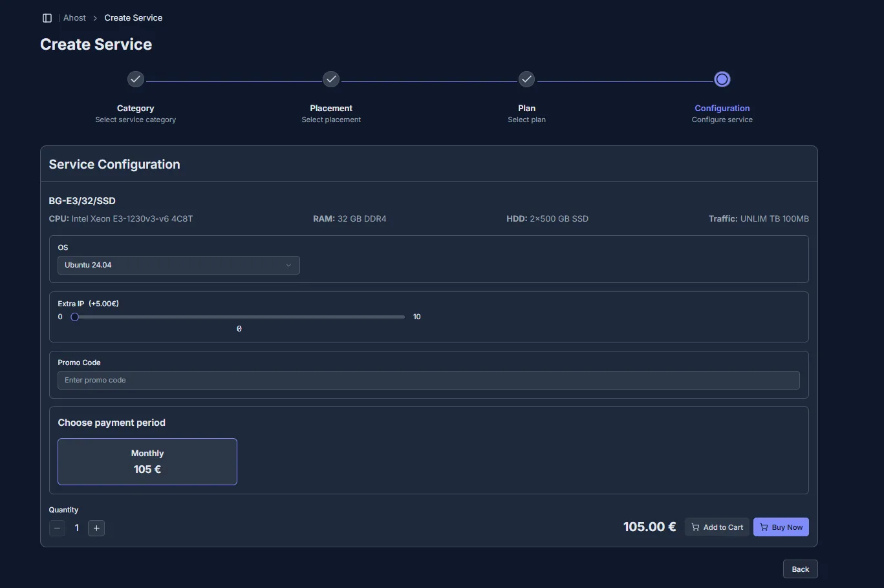
Task: Click the Extra IP slider handle
Action: click(x=75, y=317)
